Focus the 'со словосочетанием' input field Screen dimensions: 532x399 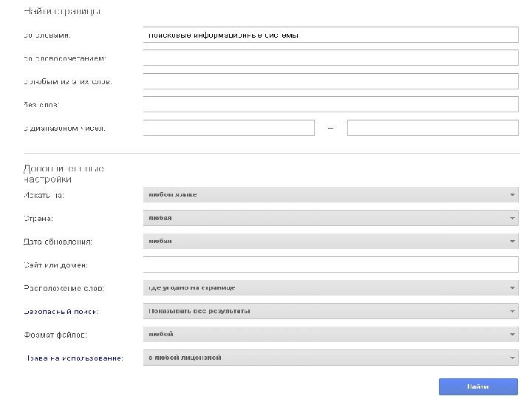330,58
